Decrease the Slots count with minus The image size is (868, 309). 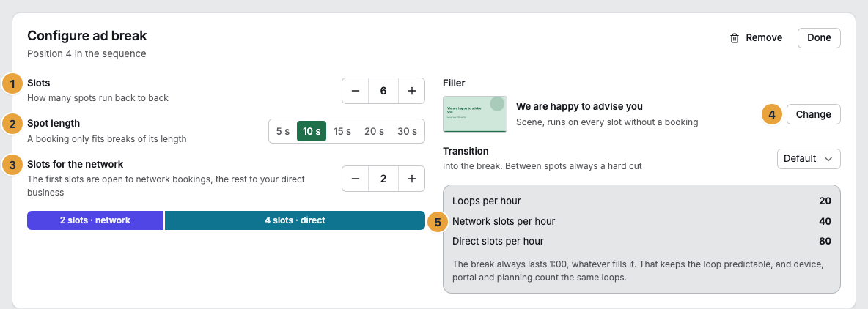coord(356,91)
